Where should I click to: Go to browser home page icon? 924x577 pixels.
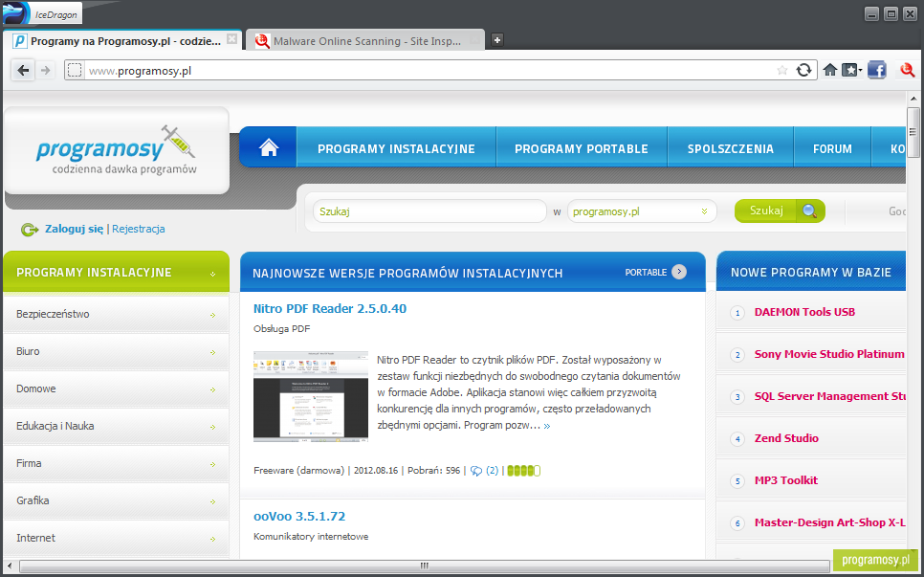tap(829, 70)
